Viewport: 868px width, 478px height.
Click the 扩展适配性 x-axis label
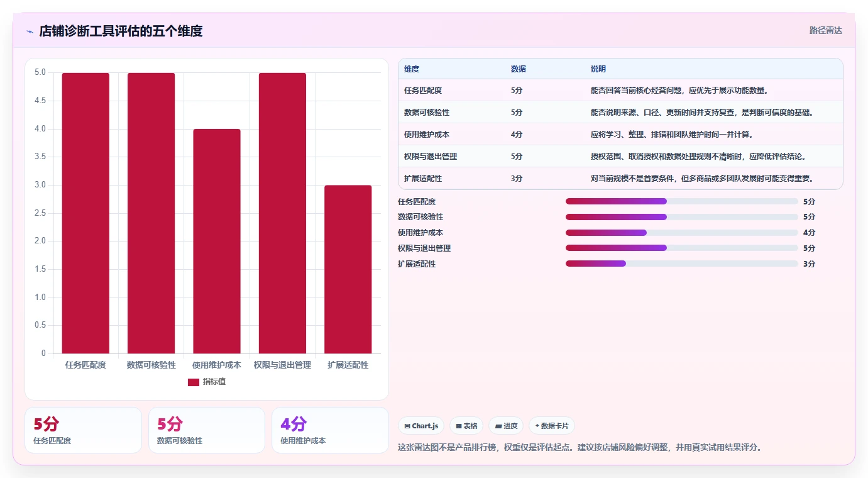click(x=348, y=365)
